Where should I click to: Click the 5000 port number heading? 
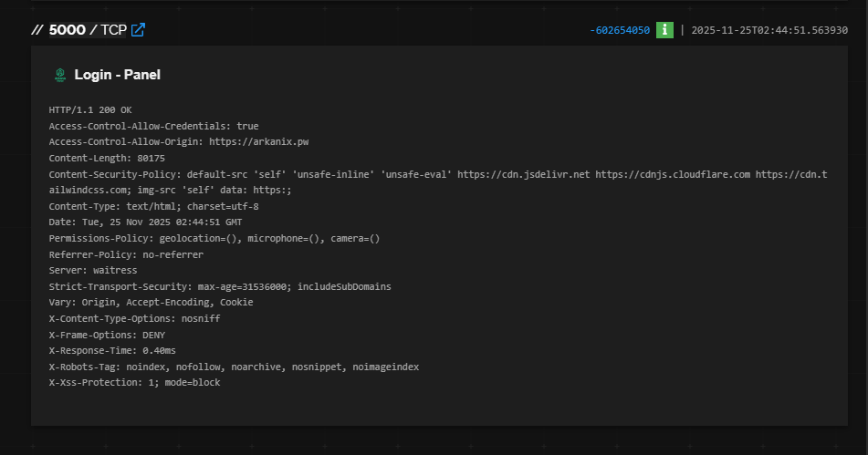(67, 30)
